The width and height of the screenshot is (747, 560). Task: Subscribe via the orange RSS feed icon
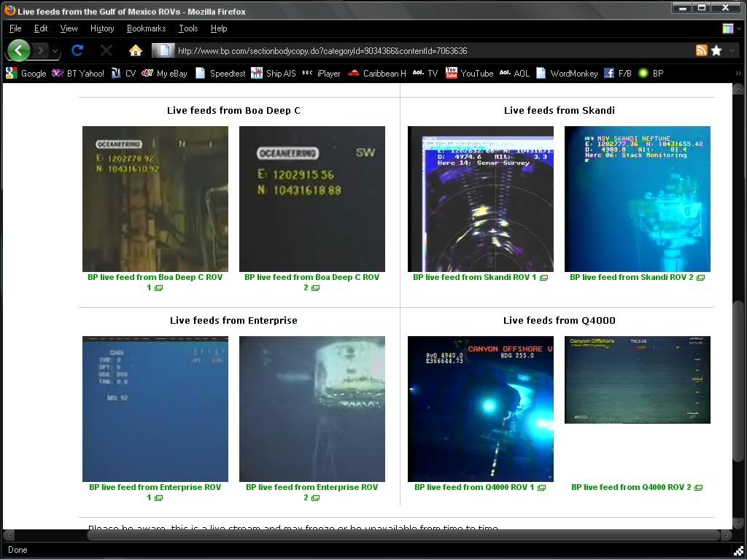pyautogui.click(x=701, y=50)
